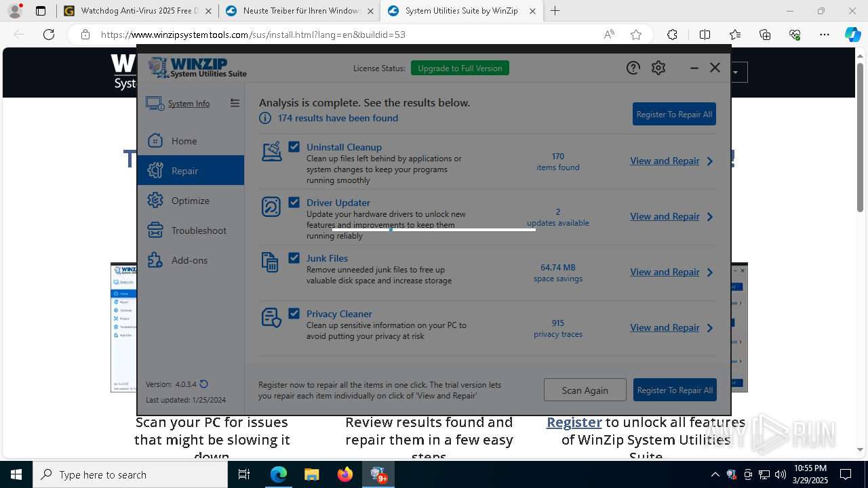Viewport: 868px width, 488px height.
Task: Open browser extensions puzzle icon
Action: point(672,35)
